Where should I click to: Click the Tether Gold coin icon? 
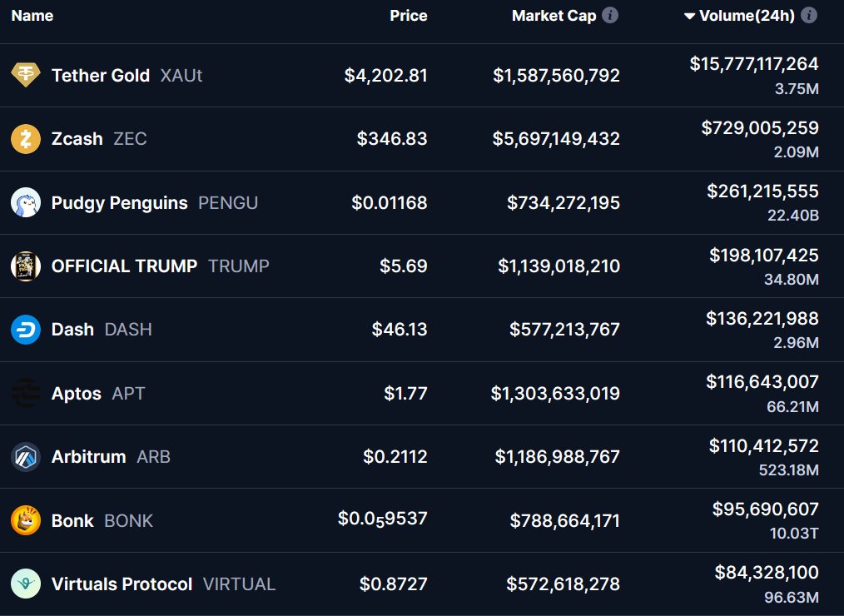pyautogui.click(x=25, y=75)
